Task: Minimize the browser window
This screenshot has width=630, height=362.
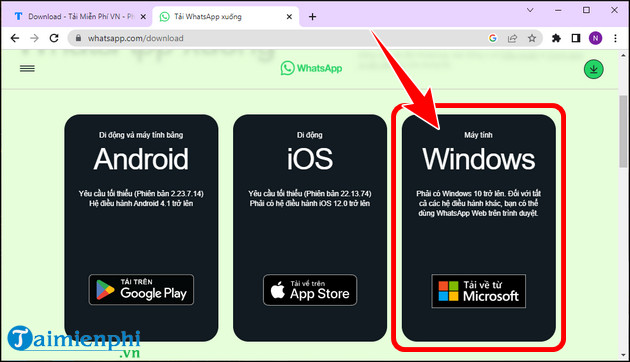Action: click(x=558, y=10)
